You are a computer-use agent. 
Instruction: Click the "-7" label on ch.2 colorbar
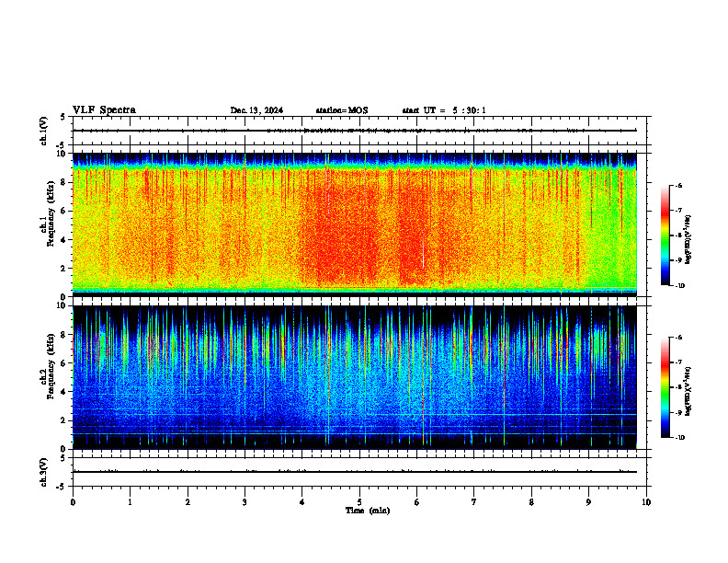[x=678, y=362]
